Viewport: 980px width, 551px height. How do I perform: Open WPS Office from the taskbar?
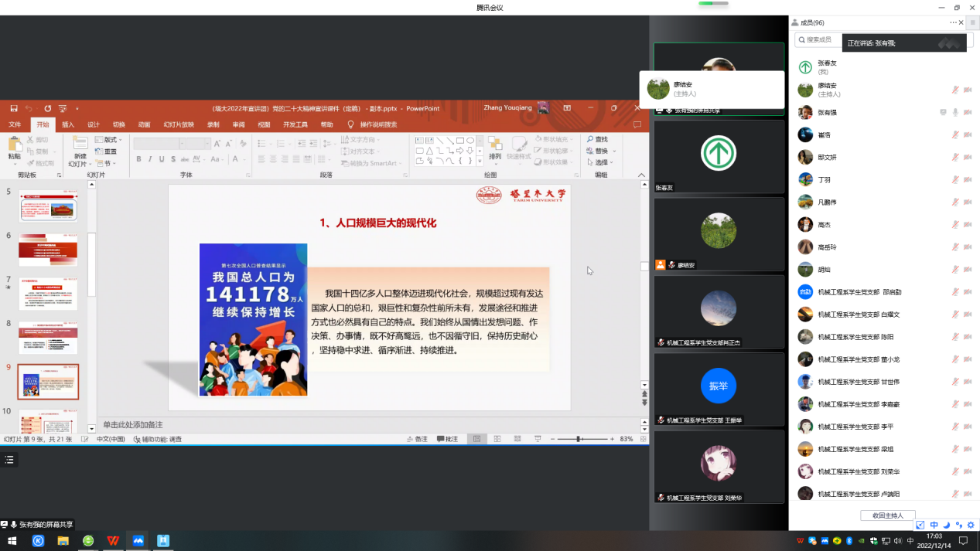pos(113,541)
